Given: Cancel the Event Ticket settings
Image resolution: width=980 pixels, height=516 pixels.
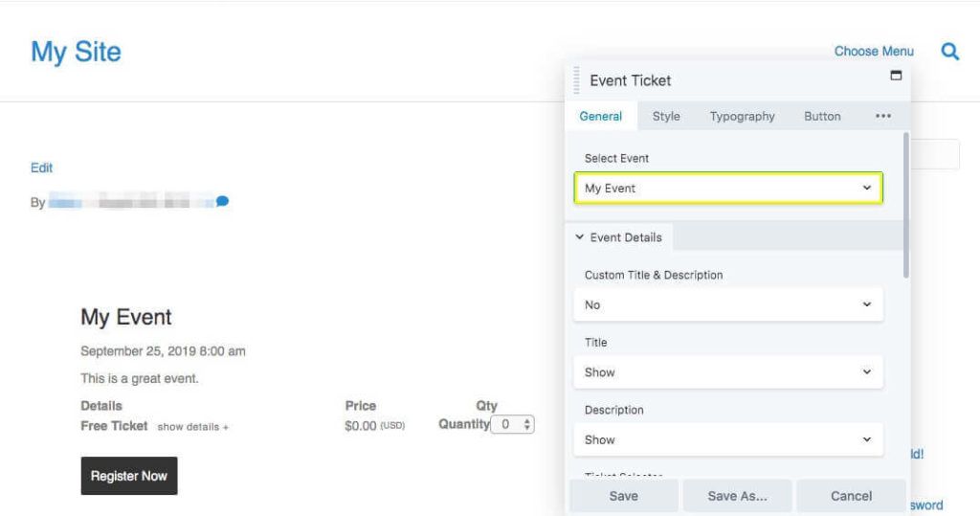Looking at the screenshot, I should (851, 496).
